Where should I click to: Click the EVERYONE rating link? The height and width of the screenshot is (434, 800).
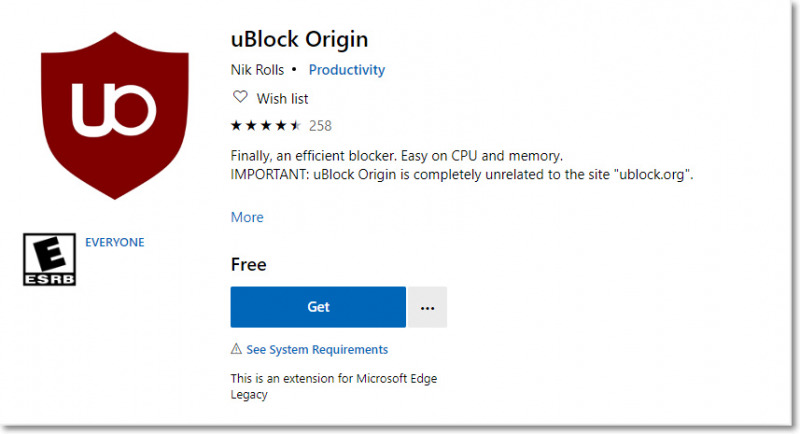tap(115, 242)
